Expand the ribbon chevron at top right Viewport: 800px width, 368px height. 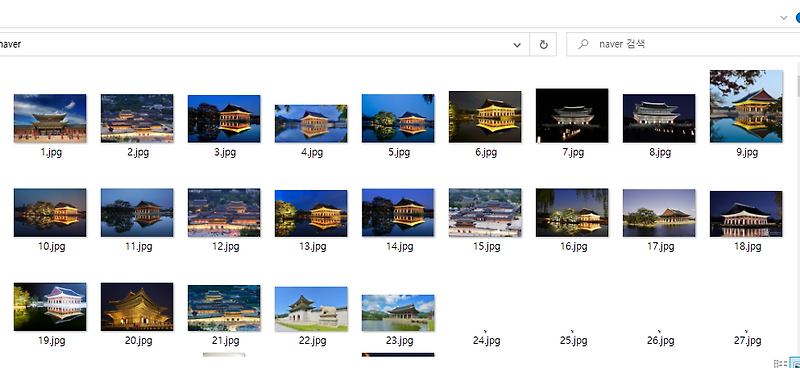(784, 17)
